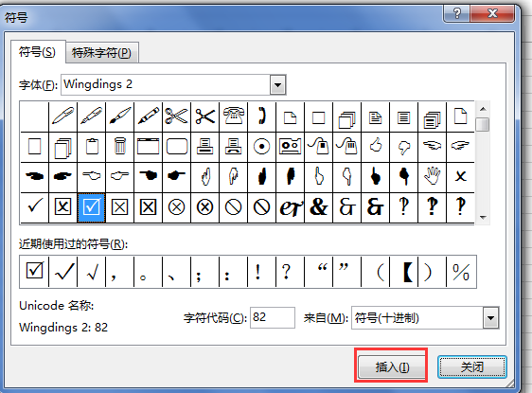This screenshot has width=532, height=393.
Task: Pick the thumbs down symbol
Action: (x=404, y=146)
